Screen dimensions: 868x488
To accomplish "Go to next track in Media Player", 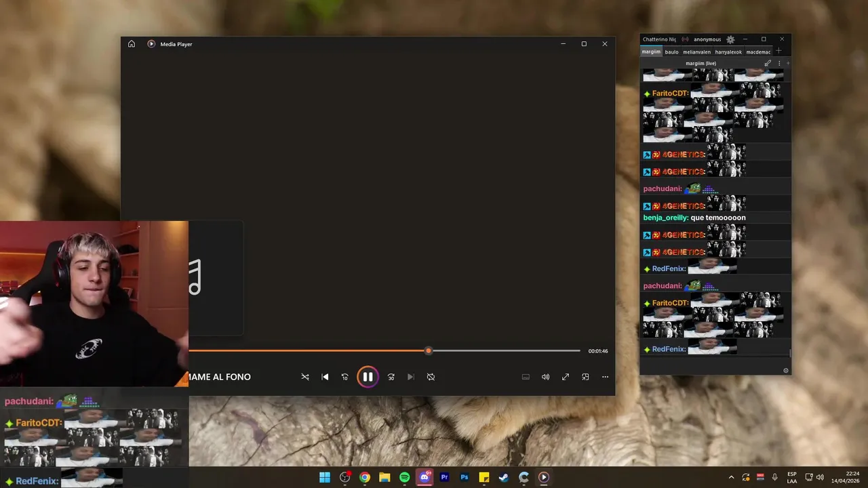I will (410, 377).
